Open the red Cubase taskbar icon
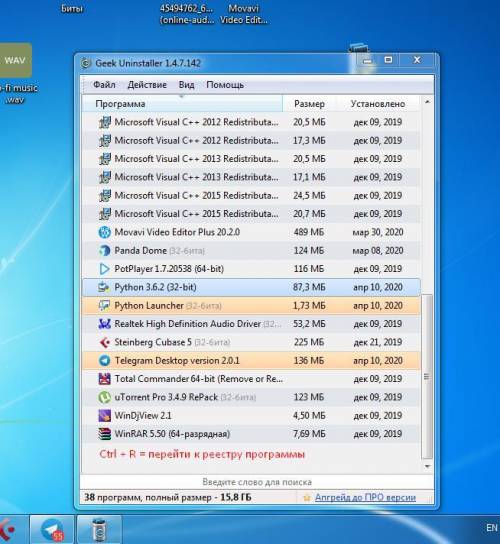The height and width of the screenshot is (544, 500). point(9,529)
